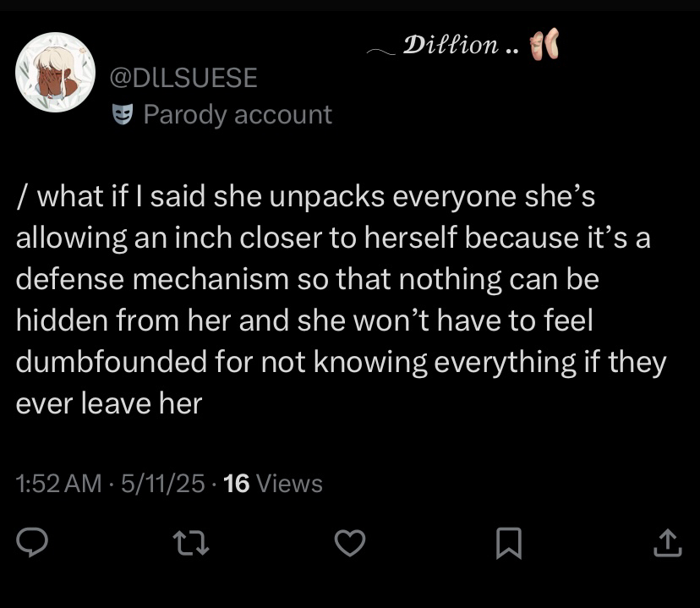Image resolution: width=700 pixels, height=608 pixels.
Task: Like the tweet with the heart icon
Action: tap(350, 543)
